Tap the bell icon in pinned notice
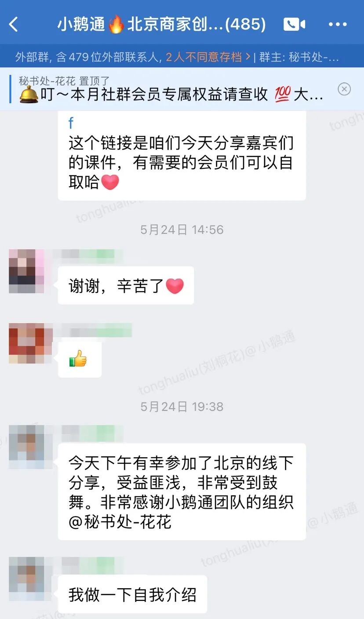This screenshot has height=619, width=364. coord(29,94)
